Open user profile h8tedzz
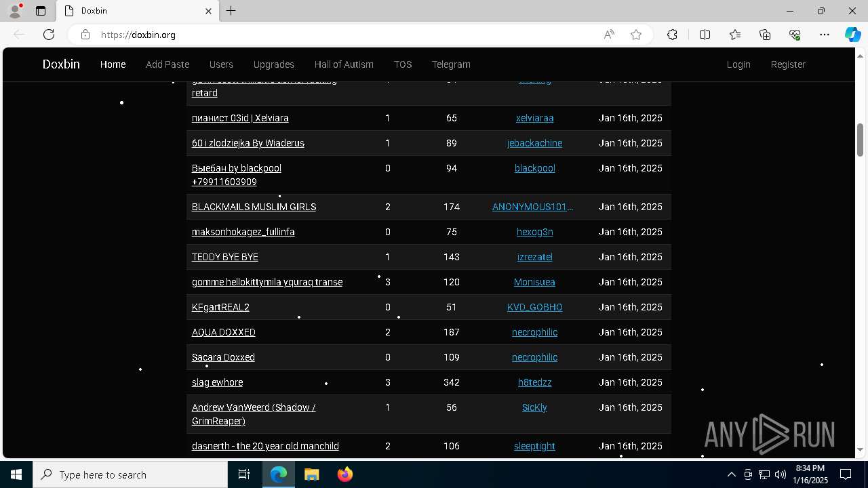The height and width of the screenshot is (488, 868). [534, 382]
